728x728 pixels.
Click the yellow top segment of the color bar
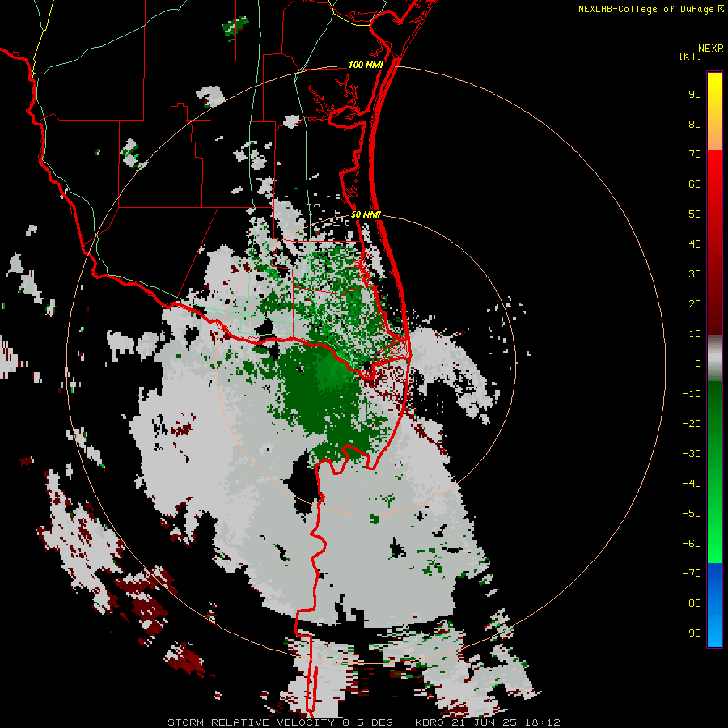pyautogui.click(x=714, y=112)
